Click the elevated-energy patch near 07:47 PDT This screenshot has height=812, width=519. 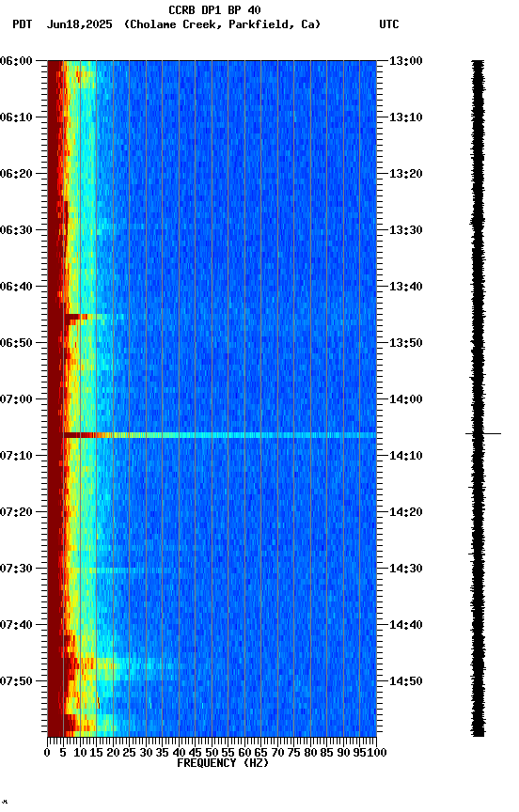[121, 666]
